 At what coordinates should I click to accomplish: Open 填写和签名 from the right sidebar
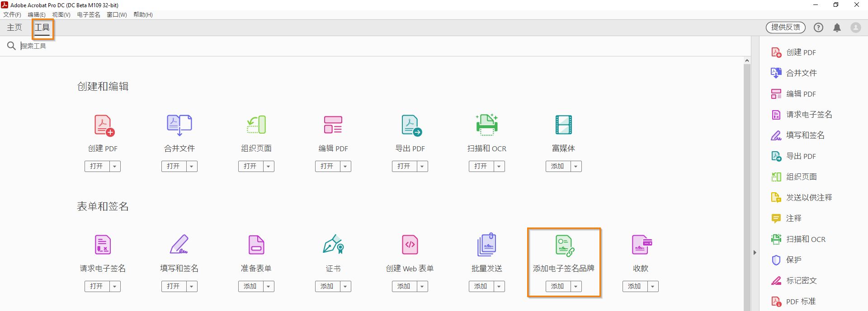tap(797, 135)
